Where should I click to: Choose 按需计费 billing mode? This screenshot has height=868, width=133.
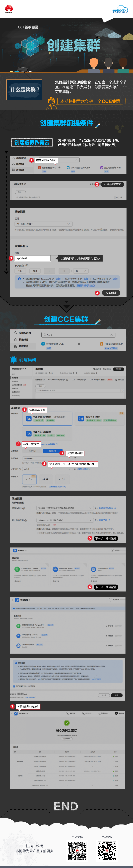pyautogui.click(x=52, y=451)
